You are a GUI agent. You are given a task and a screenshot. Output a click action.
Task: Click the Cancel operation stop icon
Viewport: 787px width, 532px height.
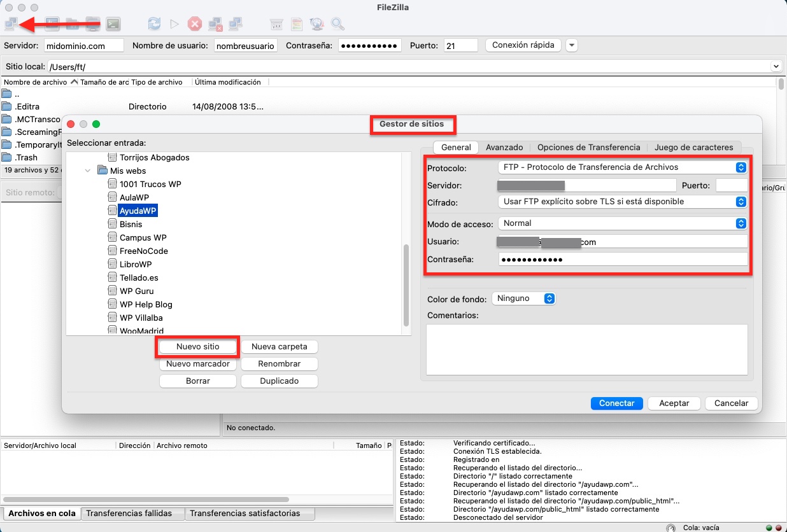point(194,24)
